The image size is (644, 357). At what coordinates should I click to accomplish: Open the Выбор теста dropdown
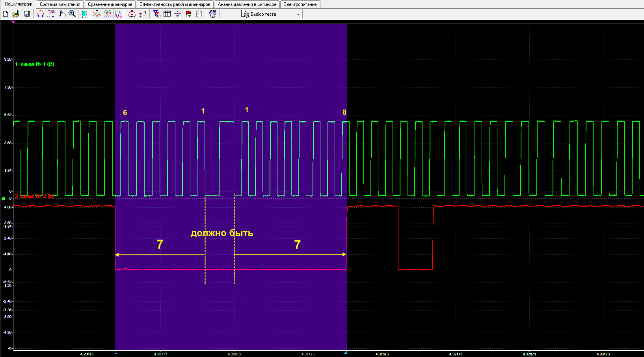[270, 14]
